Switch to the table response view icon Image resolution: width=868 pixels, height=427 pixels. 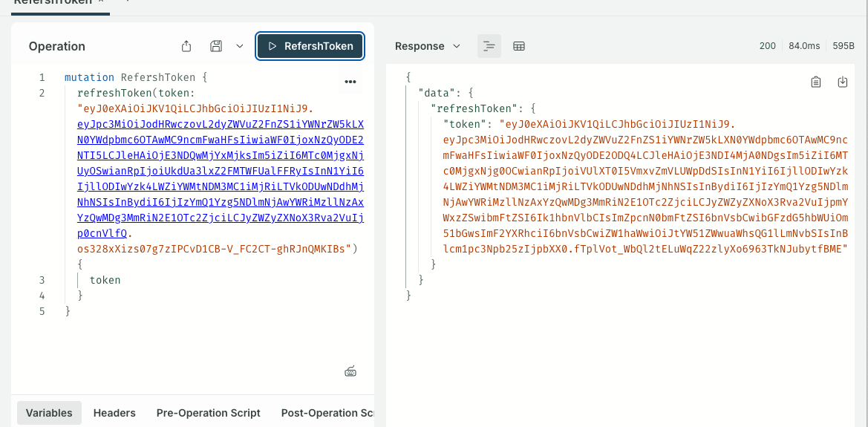click(519, 46)
